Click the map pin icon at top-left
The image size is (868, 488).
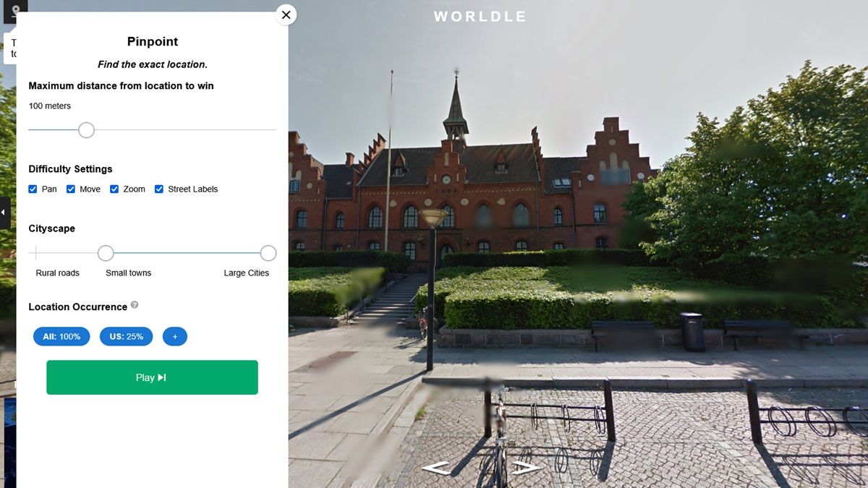[14, 10]
